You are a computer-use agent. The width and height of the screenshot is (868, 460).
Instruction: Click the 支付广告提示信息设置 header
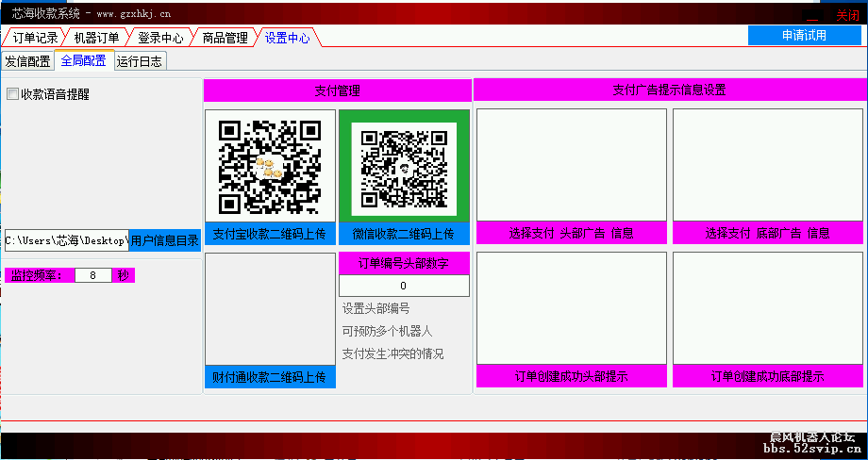coord(669,90)
